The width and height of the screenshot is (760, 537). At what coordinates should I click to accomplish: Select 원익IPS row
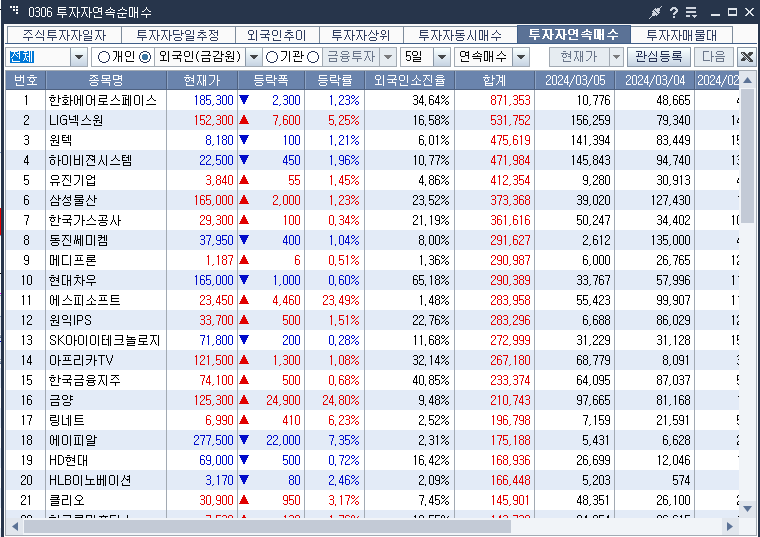pyautogui.click(x=372, y=320)
